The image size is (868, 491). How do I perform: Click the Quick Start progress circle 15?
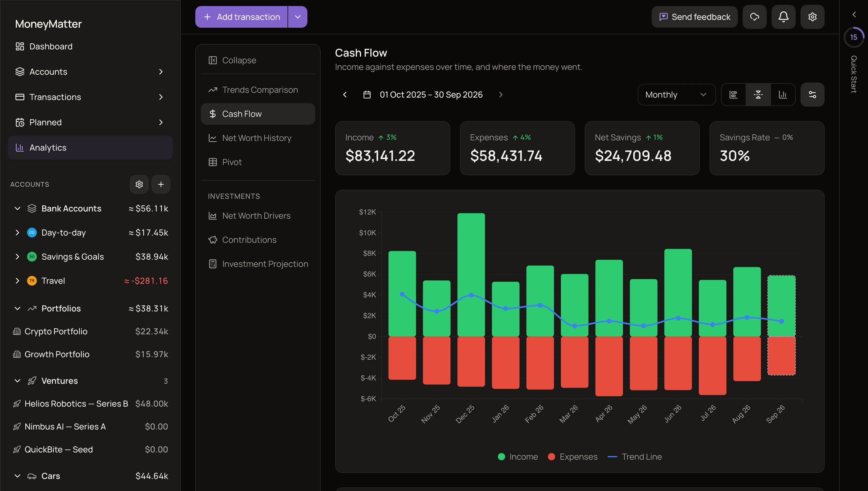pos(854,37)
